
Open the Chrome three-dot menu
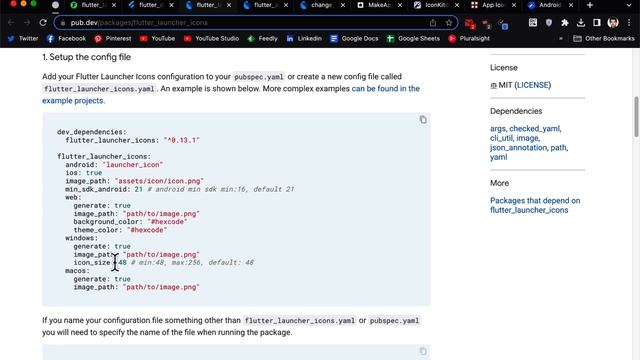629,22
